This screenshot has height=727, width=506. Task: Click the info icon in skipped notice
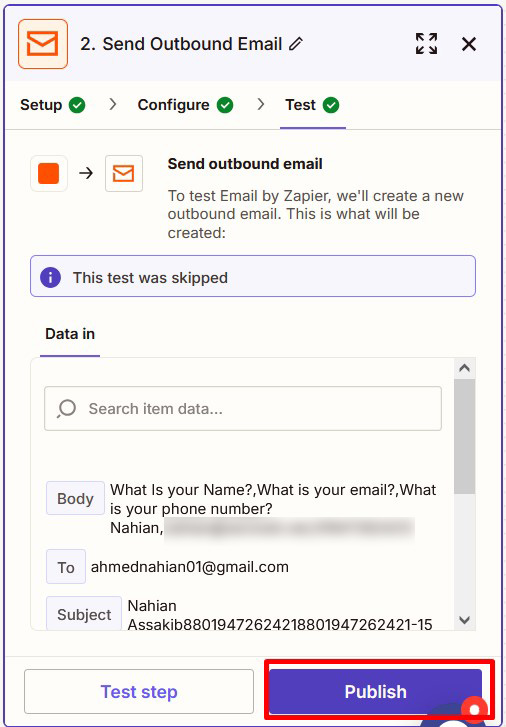(51, 278)
